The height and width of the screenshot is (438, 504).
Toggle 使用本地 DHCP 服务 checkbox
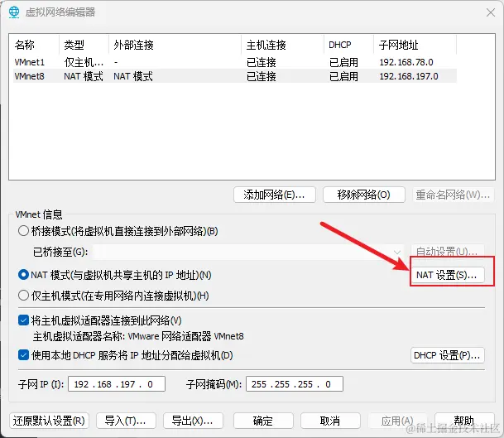click(x=23, y=355)
